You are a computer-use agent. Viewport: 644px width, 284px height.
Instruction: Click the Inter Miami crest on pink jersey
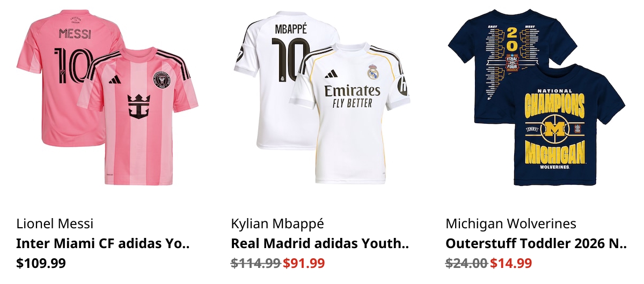161,80
